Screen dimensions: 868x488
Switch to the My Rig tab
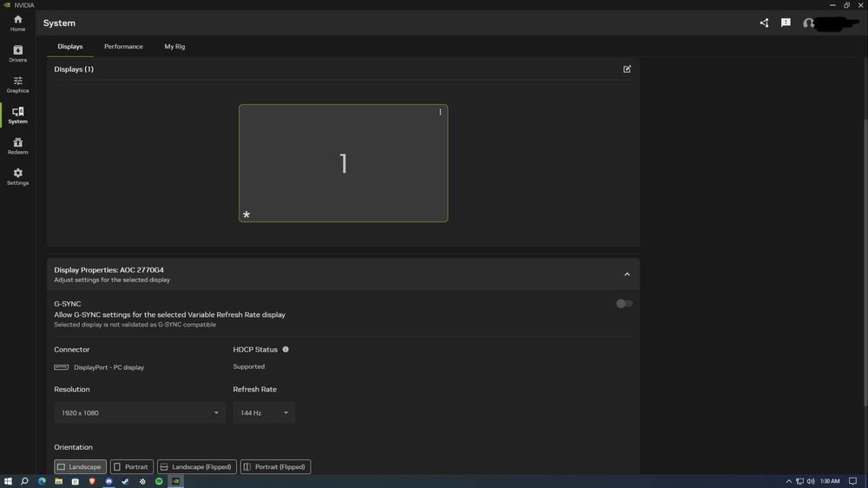(x=174, y=47)
